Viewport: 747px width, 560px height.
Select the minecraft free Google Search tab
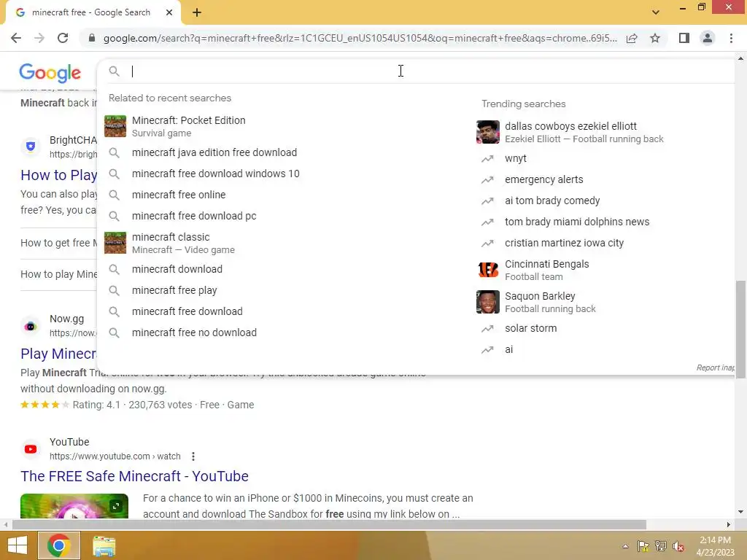[x=93, y=12]
